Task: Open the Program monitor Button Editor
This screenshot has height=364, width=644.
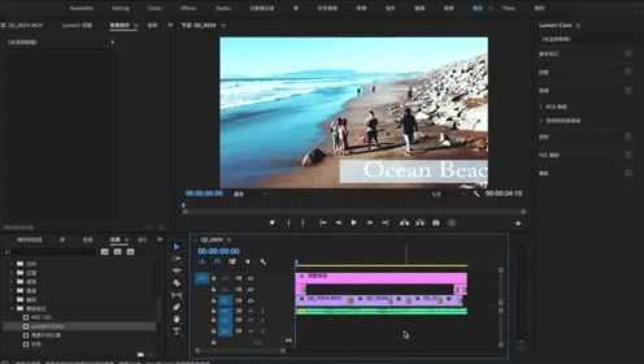Action: tap(518, 223)
